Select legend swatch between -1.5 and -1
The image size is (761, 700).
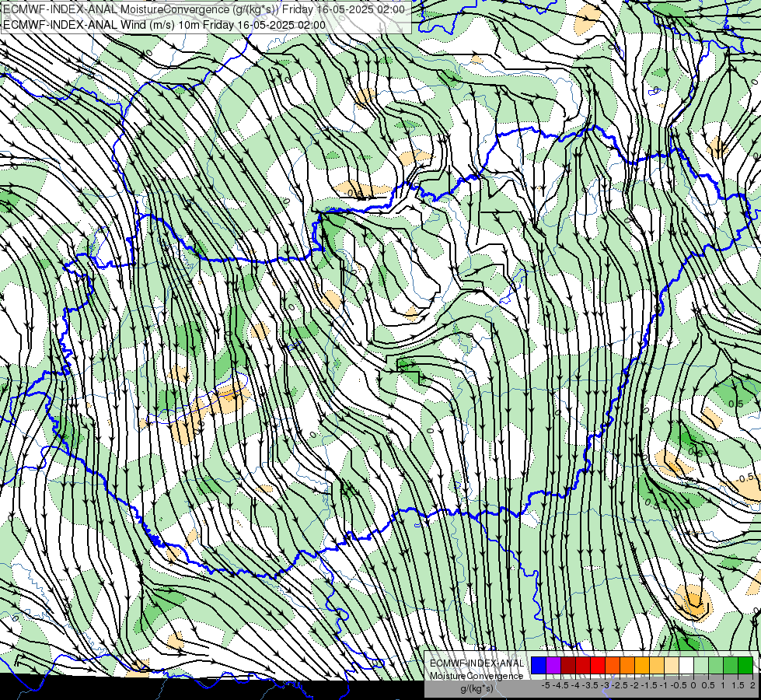point(657,666)
